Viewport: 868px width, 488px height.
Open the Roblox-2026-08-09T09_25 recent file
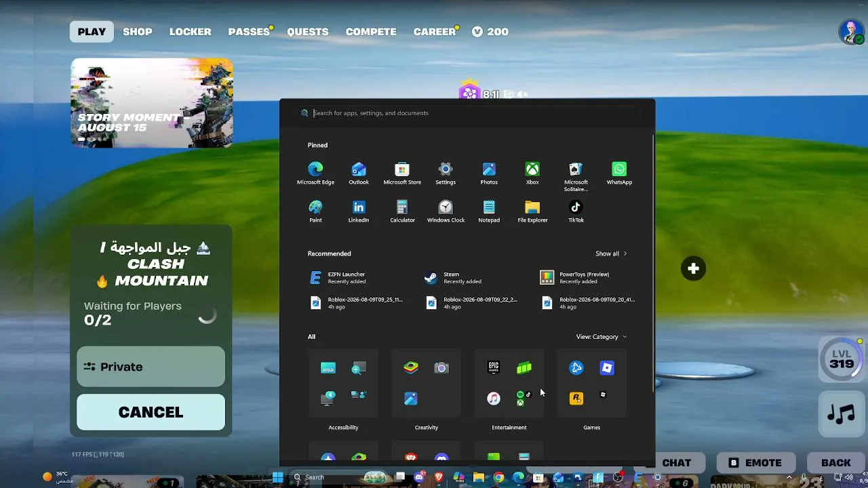click(357, 303)
